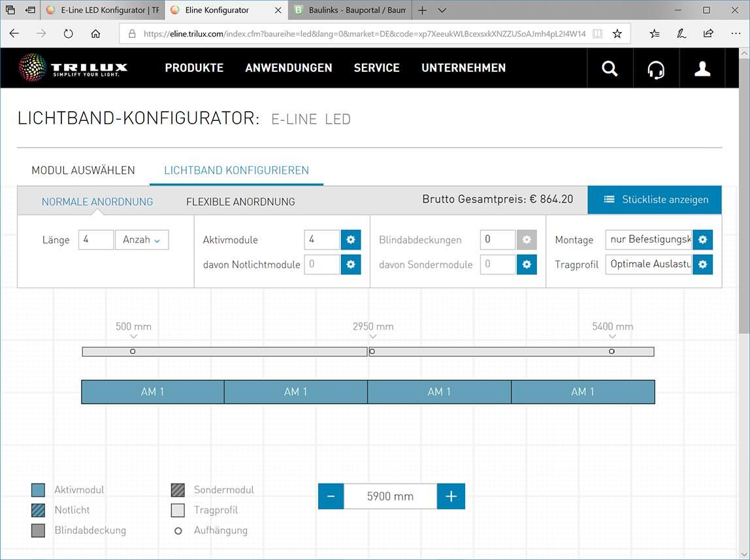
Task: Open a new browser tab
Action: [422, 10]
